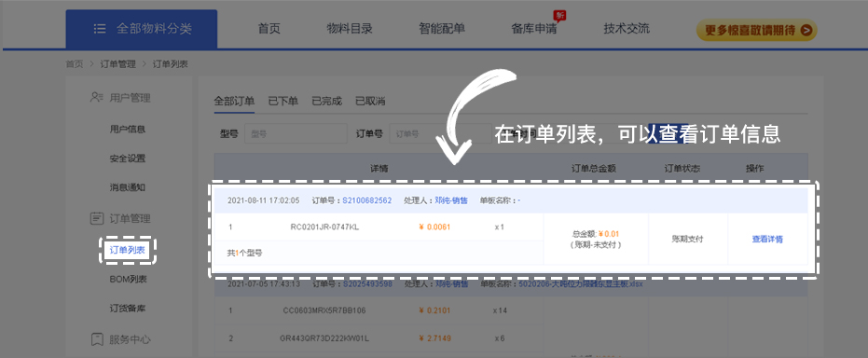868x358 pixels.
Task: Go to 首页 in the top navigation
Action: [269, 29]
